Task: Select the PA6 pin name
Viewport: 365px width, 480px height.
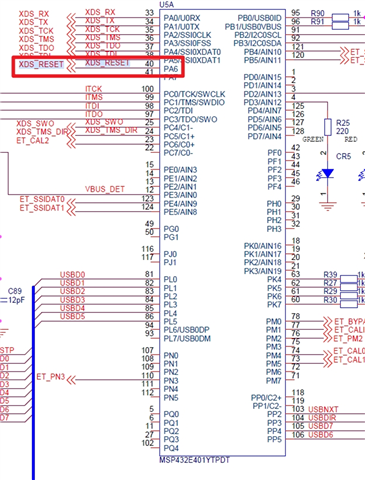Action: 171,69
